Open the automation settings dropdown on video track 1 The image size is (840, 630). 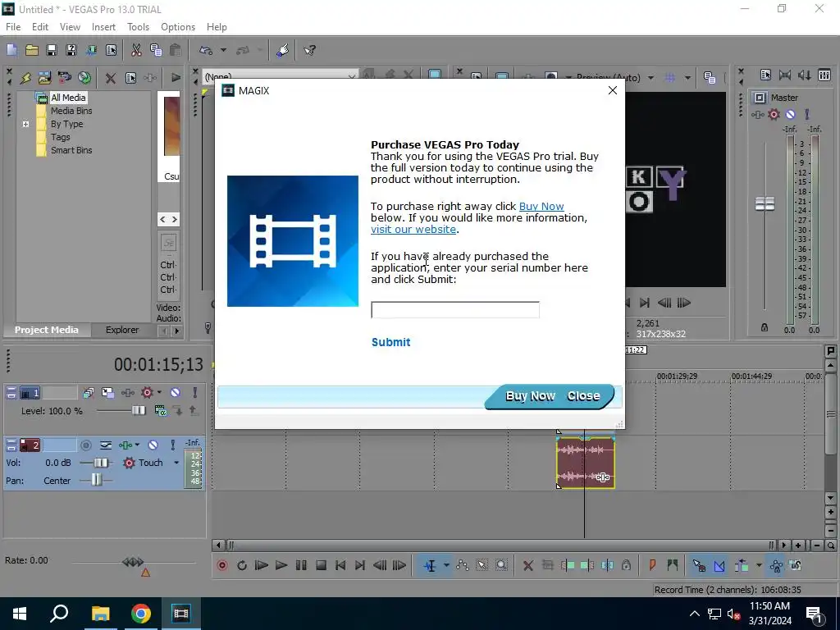click(159, 393)
